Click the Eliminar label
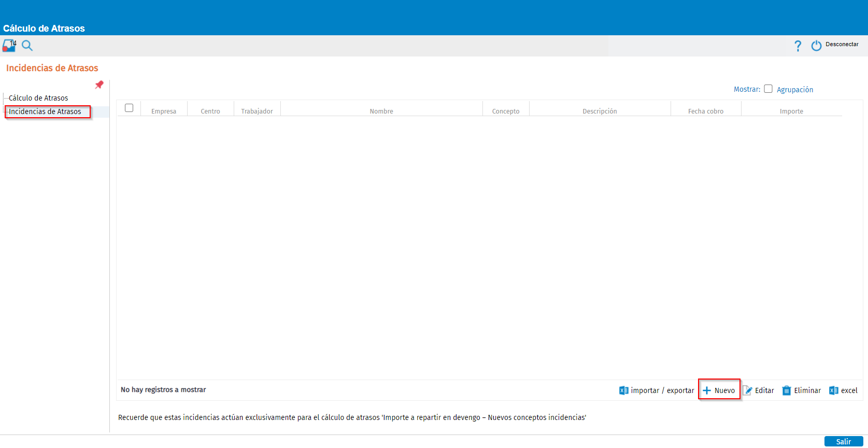 coord(807,390)
